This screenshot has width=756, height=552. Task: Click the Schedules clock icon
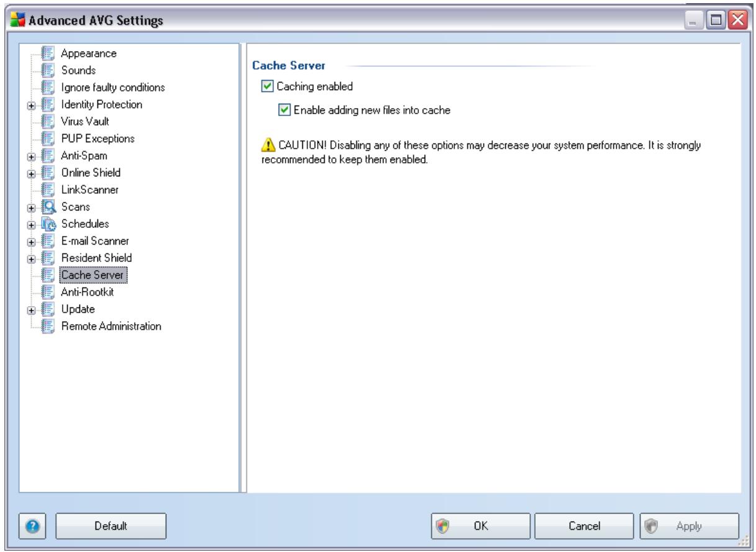click(48, 223)
